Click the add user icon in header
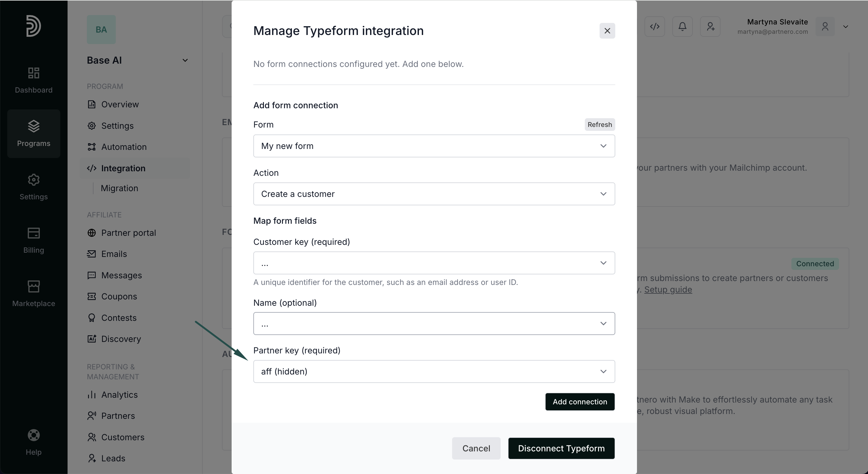Viewport: 868px width, 474px height. click(x=710, y=26)
